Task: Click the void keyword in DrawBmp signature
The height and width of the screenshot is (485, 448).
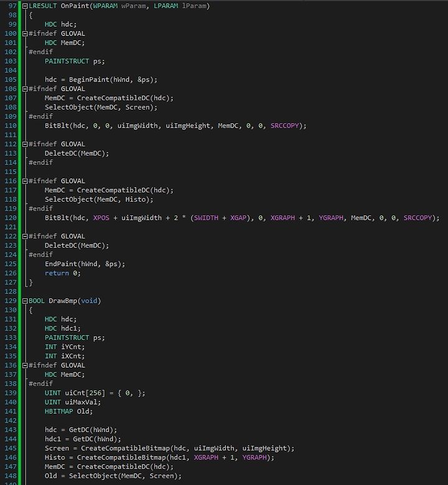Action: tap(89, 301)
